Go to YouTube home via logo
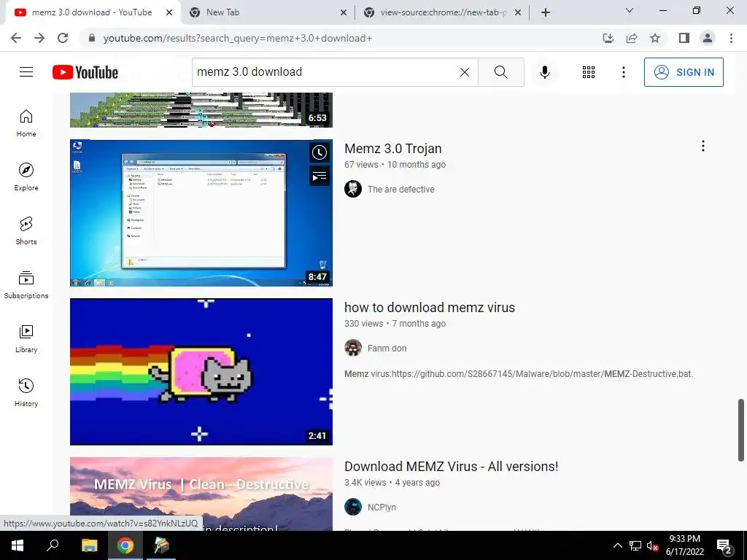747x560 pixels. (85, 72)
